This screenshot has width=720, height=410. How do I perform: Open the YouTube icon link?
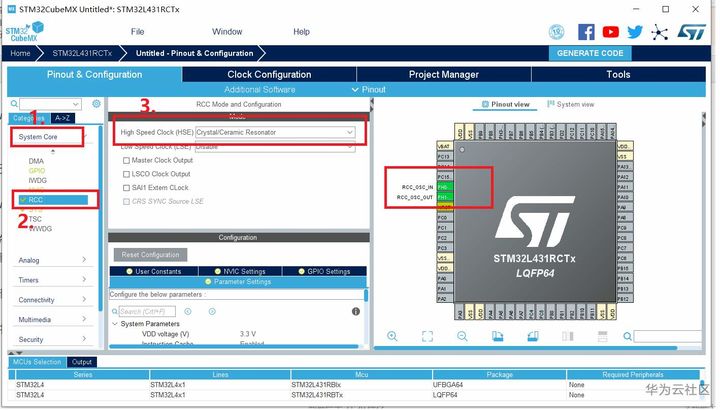coord(611,32)
